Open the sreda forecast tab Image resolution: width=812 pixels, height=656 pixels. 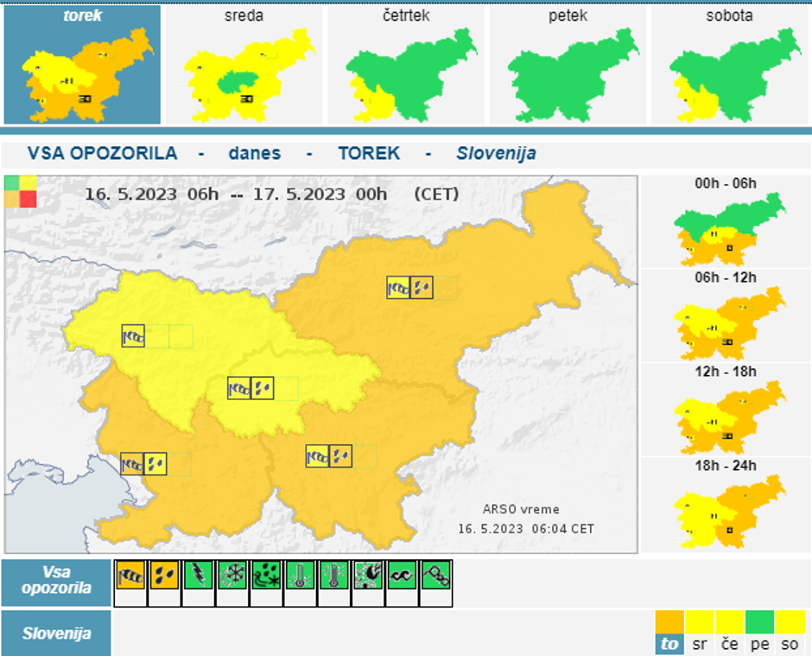244,65
